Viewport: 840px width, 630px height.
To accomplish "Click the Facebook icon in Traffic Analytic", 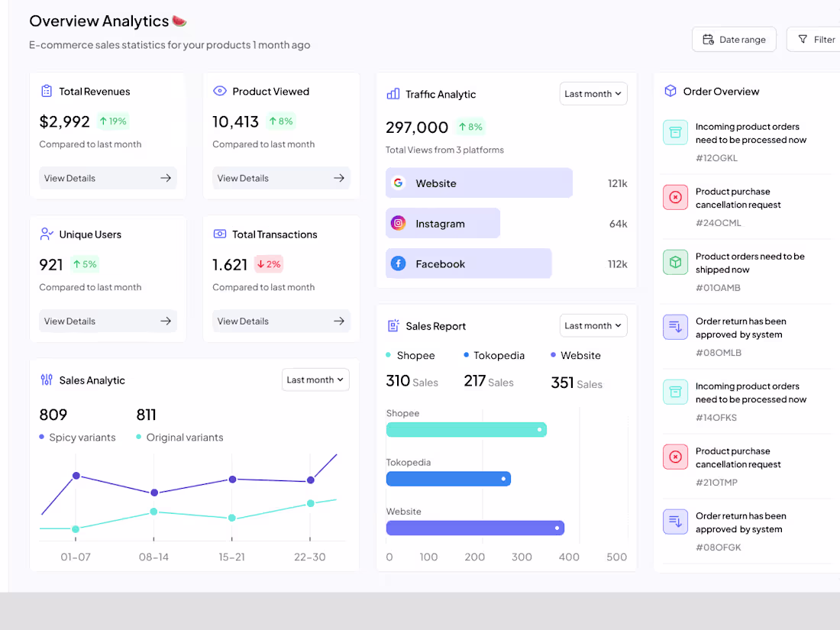I will pyautogui.click(x=398, y=263).
